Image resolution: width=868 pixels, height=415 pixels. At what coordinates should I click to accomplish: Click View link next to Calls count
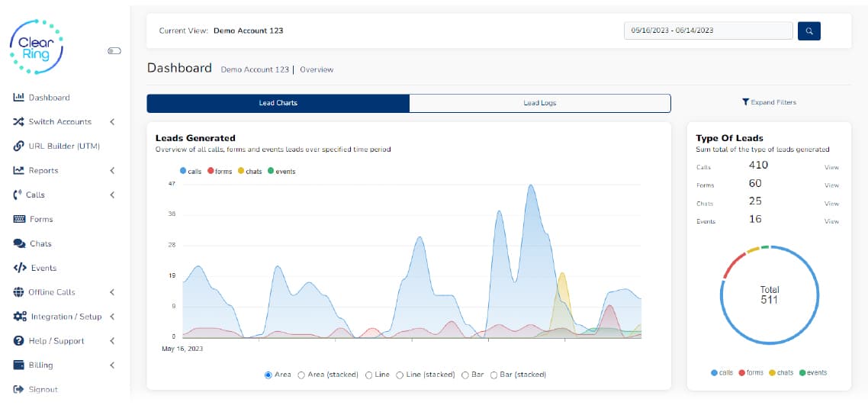click(x=831, y=167)
